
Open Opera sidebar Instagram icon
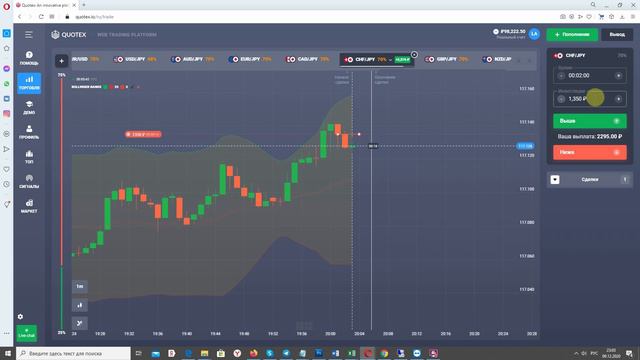[x=7, y=114]
